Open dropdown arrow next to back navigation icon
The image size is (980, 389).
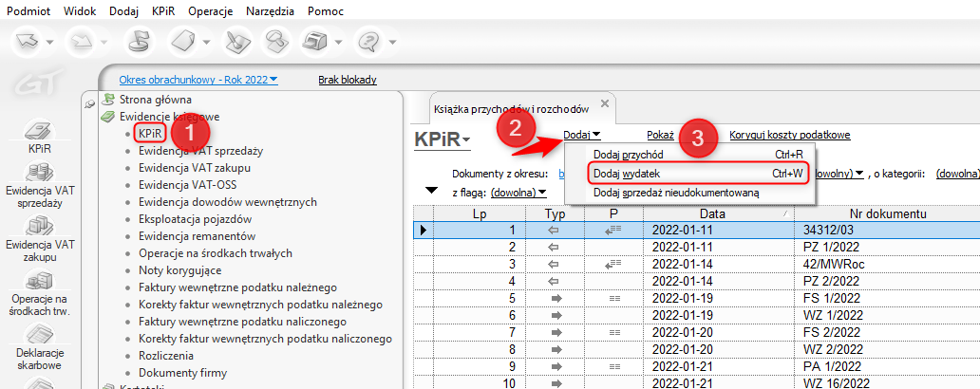click(x=48, y=44)
